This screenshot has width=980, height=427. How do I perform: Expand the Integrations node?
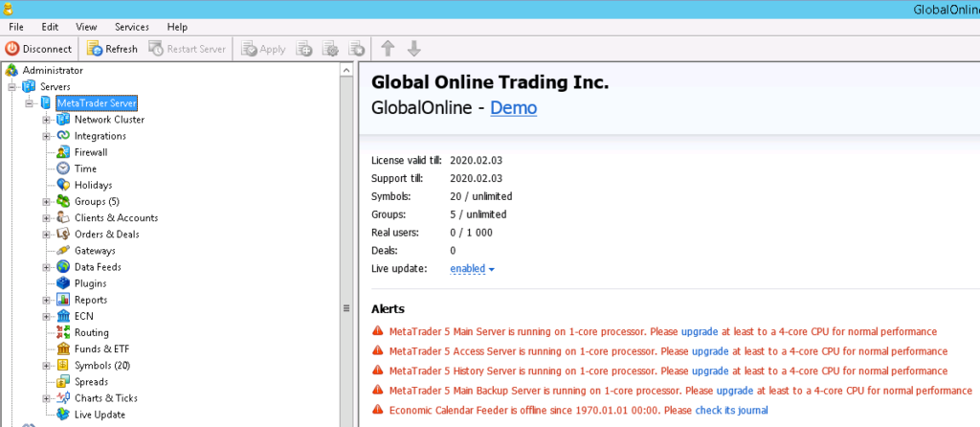(x=46, y=136)
